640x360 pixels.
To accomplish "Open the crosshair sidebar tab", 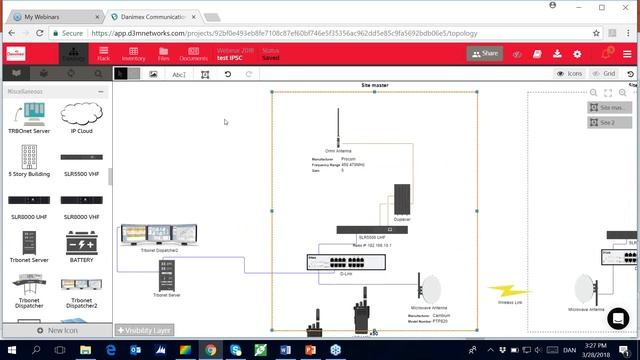I will (x=71, y=73).
